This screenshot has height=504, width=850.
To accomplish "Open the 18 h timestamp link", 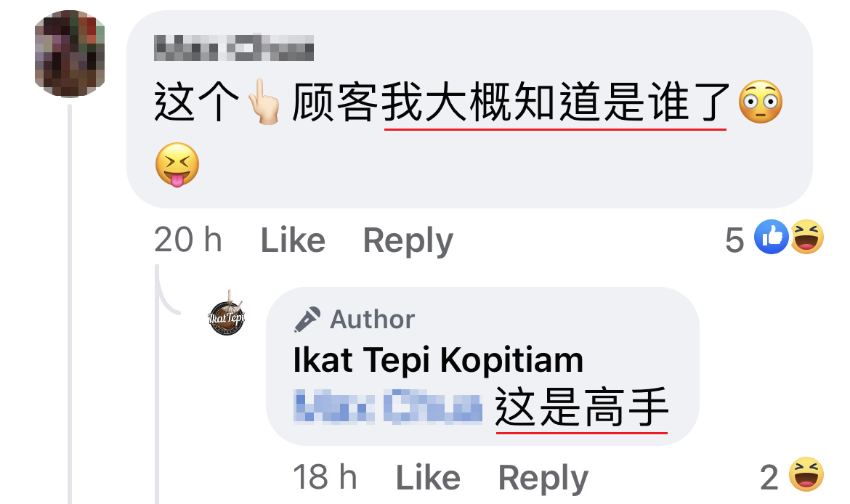I will point(325,477).
